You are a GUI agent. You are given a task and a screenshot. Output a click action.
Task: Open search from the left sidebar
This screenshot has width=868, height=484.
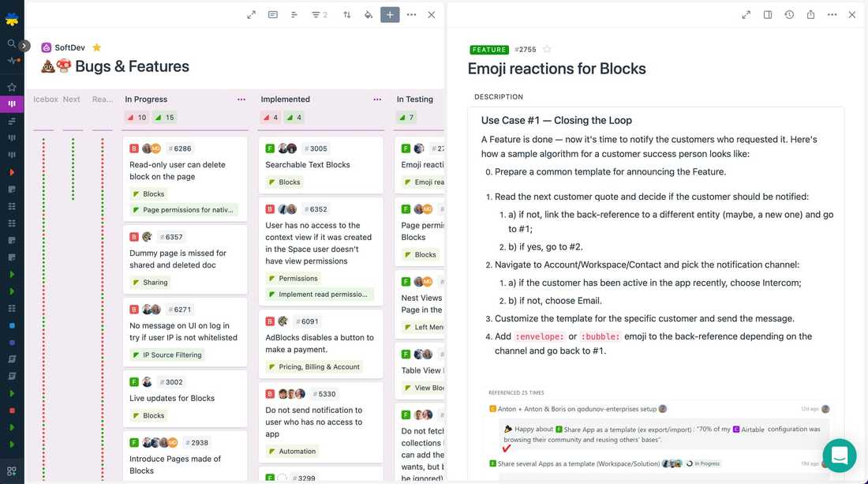pyautogui.click(x=11, y=43)
